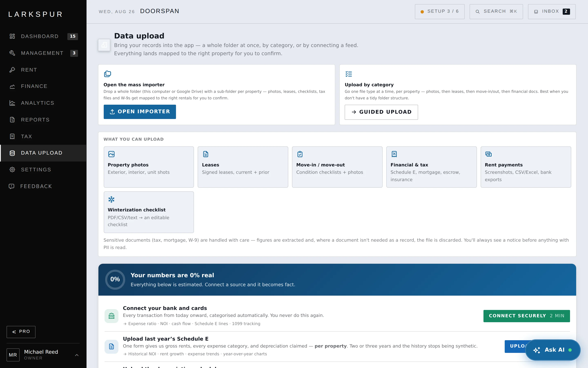588x368 pixels.
Task: Click the Financial & tax receipt icon
Action: (394, 154)
